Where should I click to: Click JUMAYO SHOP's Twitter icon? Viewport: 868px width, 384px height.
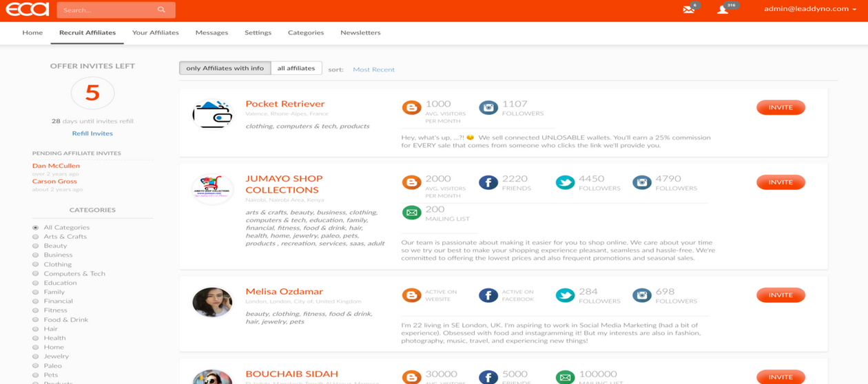pos(565,182)
